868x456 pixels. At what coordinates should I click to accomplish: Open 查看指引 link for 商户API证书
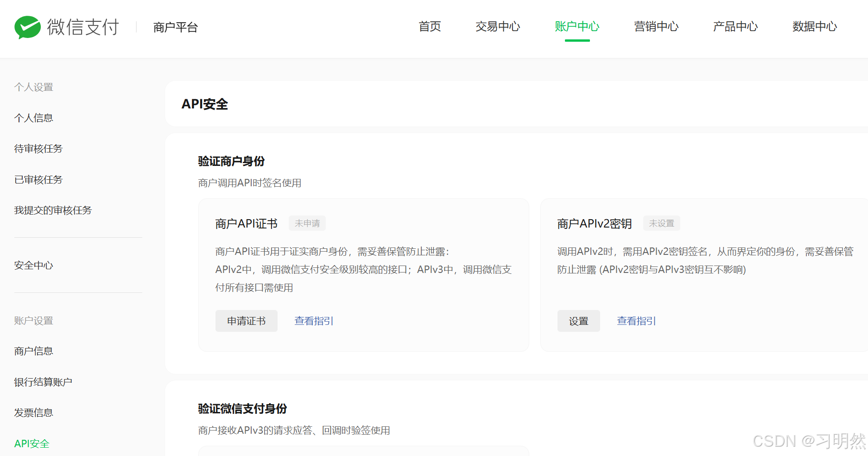(314, 321)
